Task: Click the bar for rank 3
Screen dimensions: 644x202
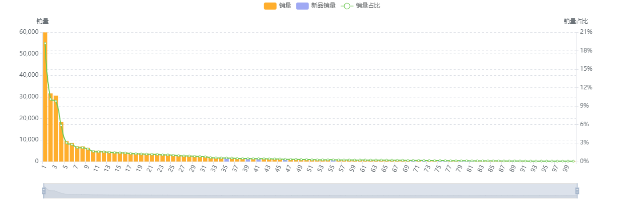Action: [55, 128]
